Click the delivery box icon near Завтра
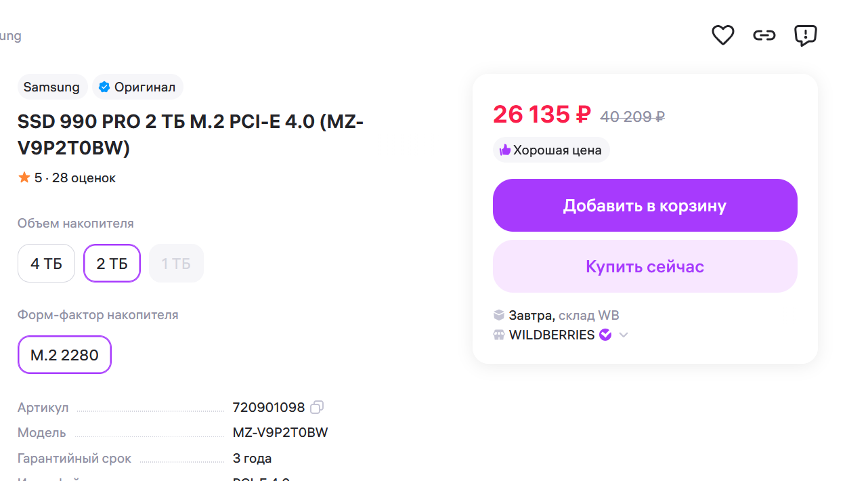Screen dimensions: 868x481 pos(499,315)
